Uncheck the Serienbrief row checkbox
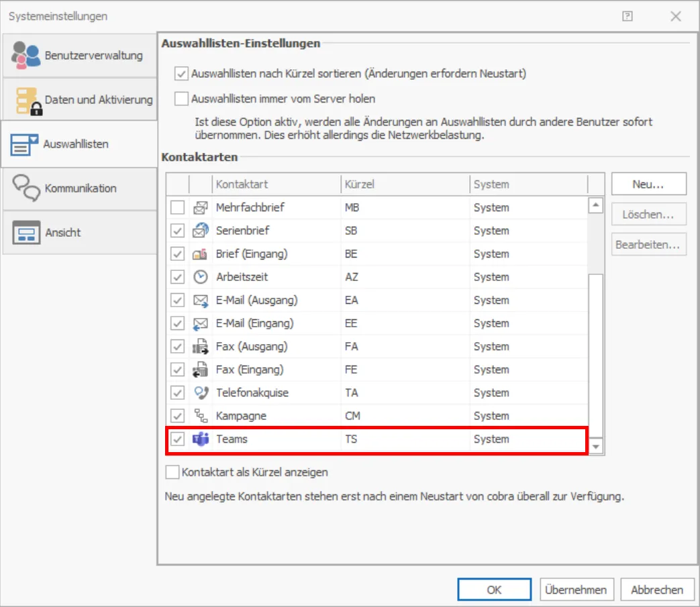This screenshot has height=607, width=700. coord(177,231)
